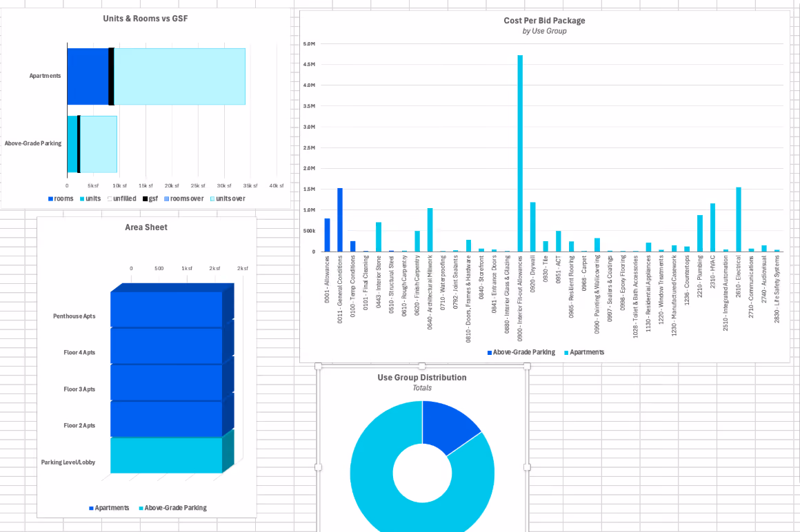
Task: Click the 0011 General Conditions bar
Action: pos(340,220)
